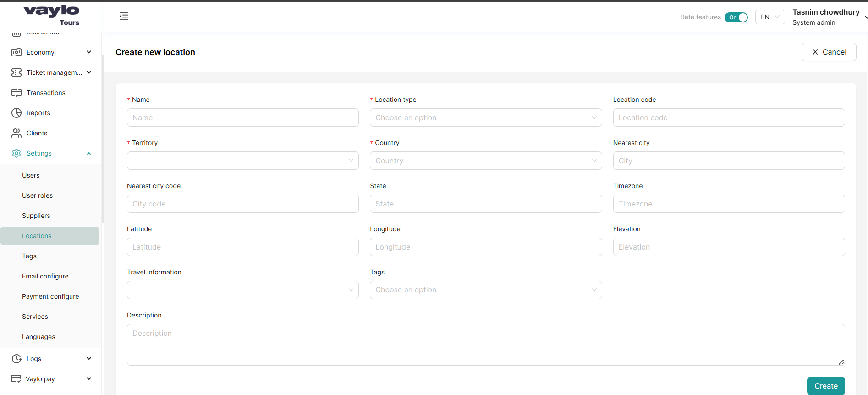868x395 pixels.
Task: Open the User roles menu item
Action: pyautogui.click(x=37, y=195)
